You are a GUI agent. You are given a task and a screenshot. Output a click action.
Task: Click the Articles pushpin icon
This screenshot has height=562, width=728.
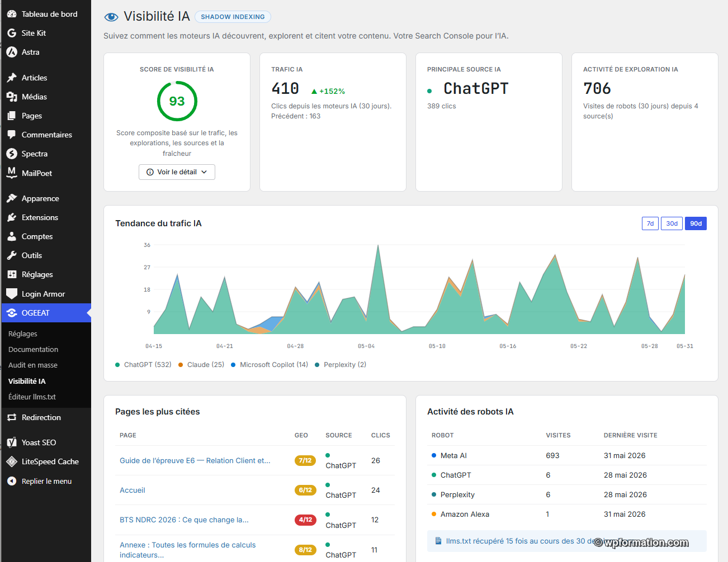12,78
